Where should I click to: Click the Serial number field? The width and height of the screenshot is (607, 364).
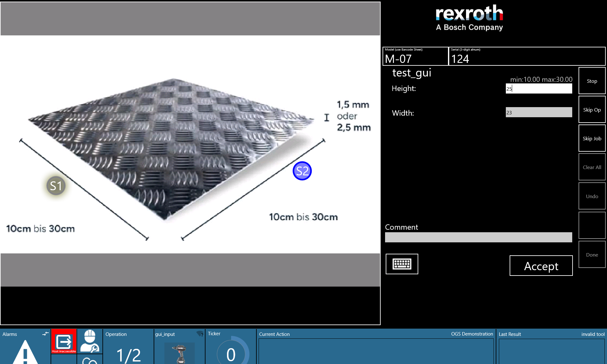pyautogui.click(x=527, y=56)
